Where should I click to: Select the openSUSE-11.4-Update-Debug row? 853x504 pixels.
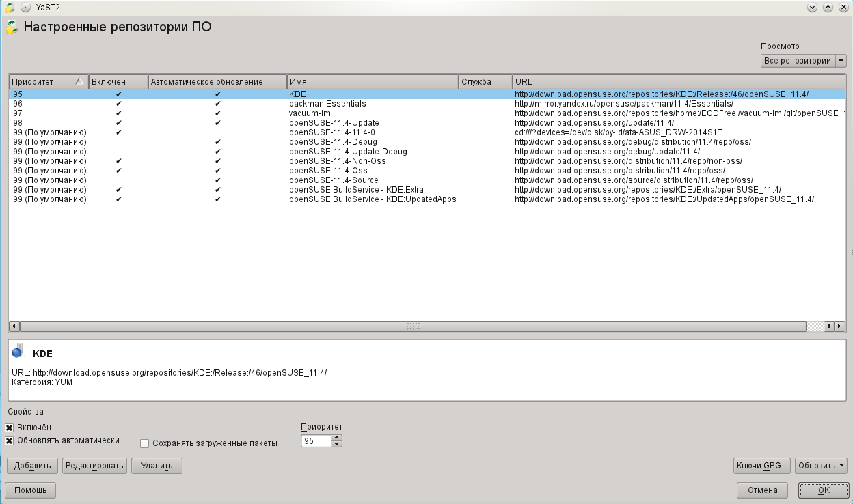pos(428,152)
